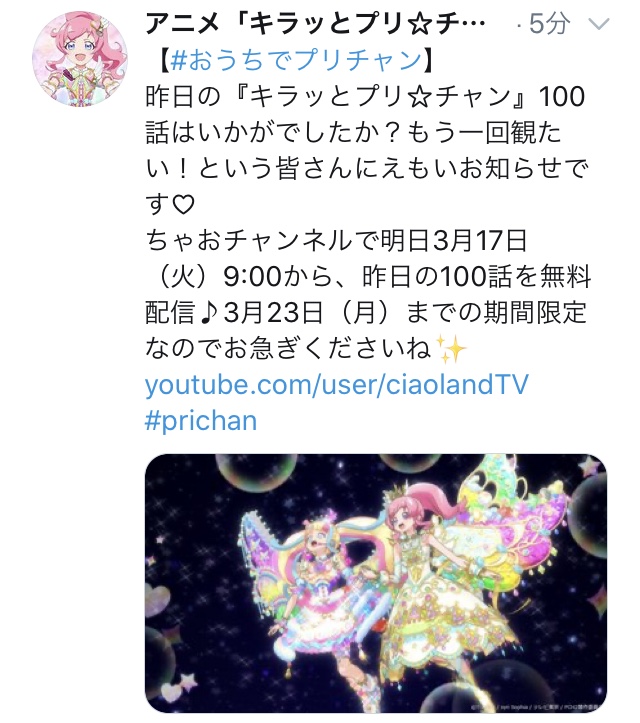Tap the star symbol in the title キラッとプリ☆チャン
Screen dimensions: 640x723
(x=419, y=97)
